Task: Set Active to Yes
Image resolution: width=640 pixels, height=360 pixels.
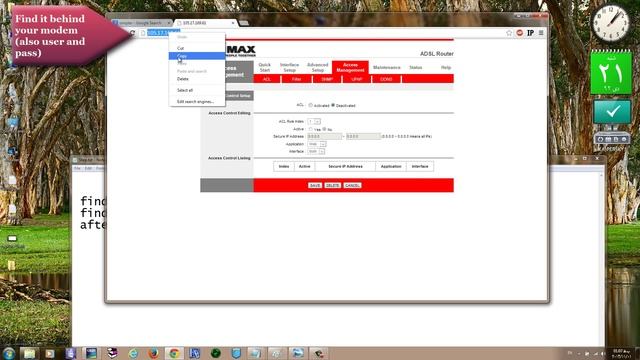Action: tap(311, 129)
